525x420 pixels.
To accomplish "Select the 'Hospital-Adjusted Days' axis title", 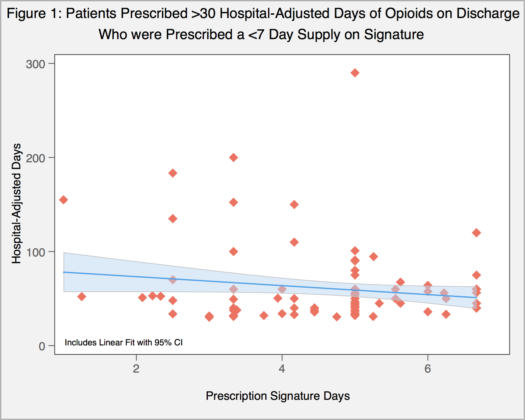I will tap(17, 204).
